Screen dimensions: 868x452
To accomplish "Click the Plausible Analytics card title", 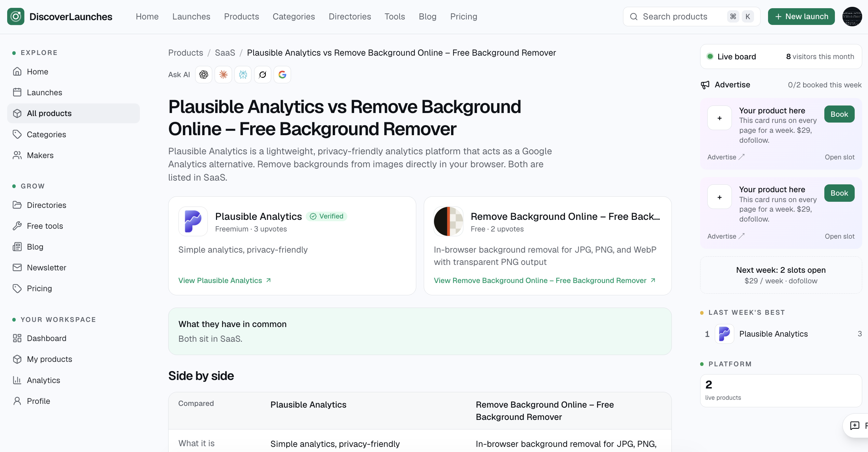I will tap(259, 216).
